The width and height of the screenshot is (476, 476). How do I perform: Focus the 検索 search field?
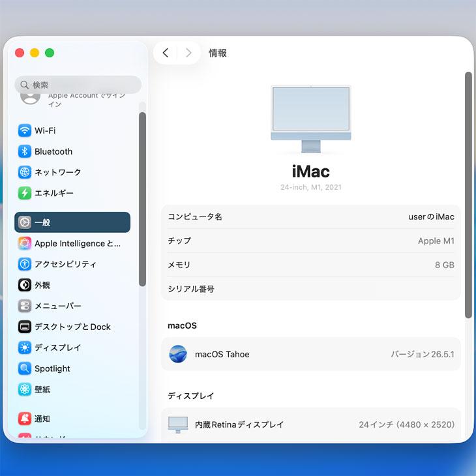click(x=78, y=85)
